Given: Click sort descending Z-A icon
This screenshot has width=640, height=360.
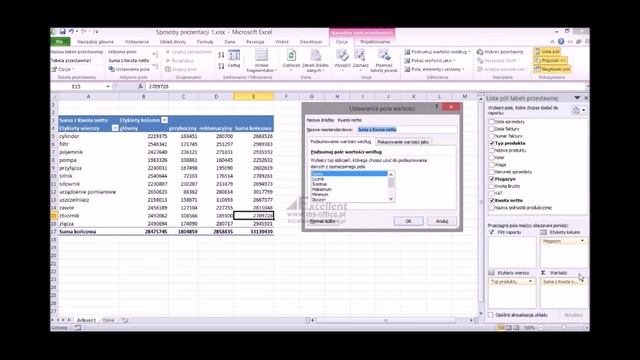Looking at the screenshot, I should (221, 66).
